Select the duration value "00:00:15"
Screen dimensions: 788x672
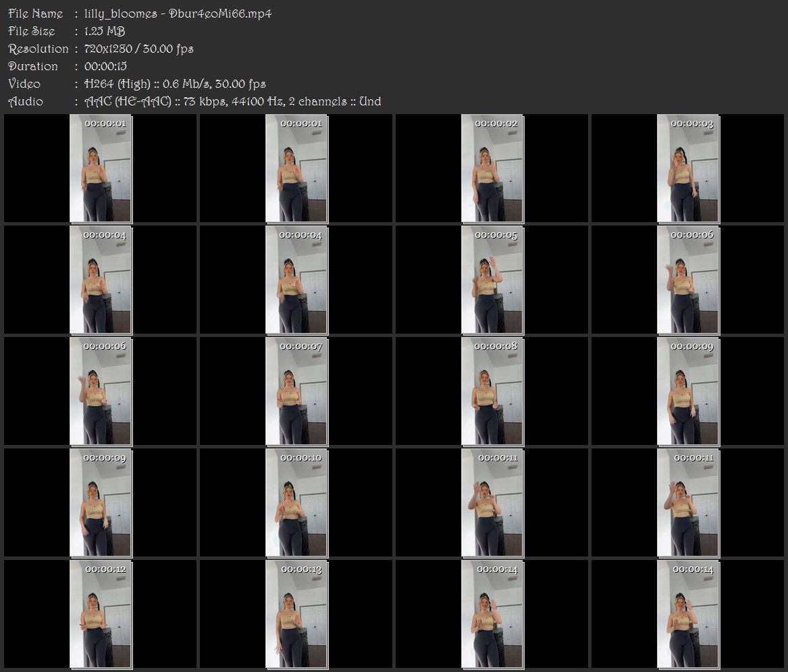tap(105, 66)
